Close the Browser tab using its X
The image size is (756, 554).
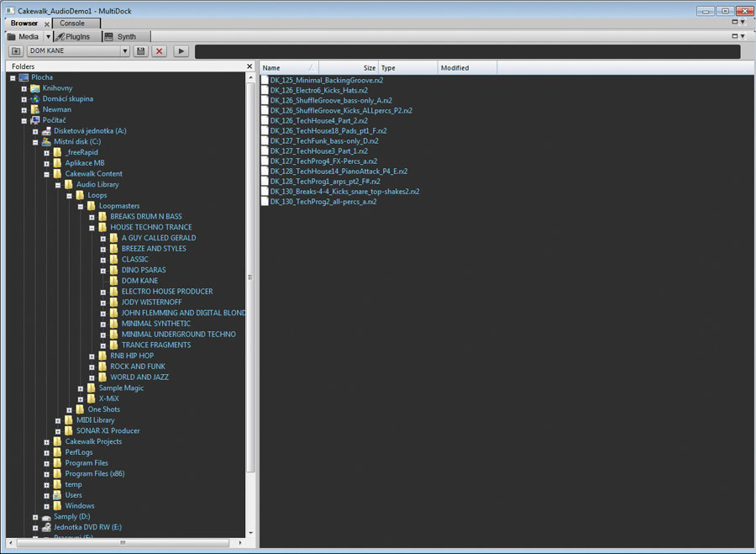pyautogui.click(x=47, y=24)
